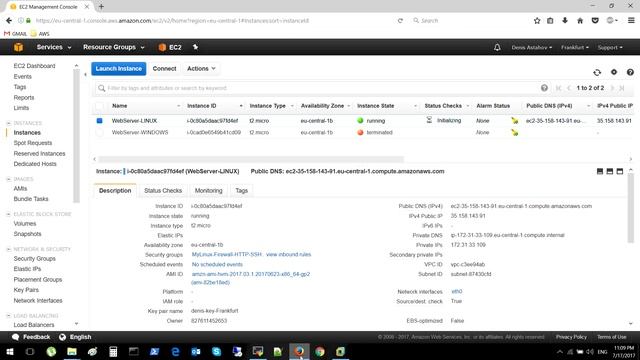The width and height of the screenshot is (640, 360).
Task: Open the Frankfurt region dropdown
Action: (575, 47)
